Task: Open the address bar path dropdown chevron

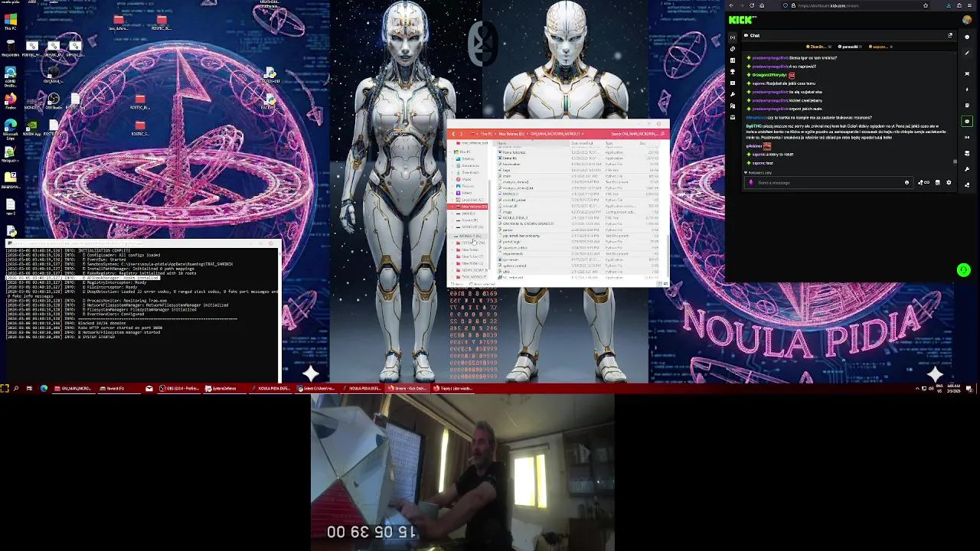Action: pyautogui.click(x=583, y=134)
